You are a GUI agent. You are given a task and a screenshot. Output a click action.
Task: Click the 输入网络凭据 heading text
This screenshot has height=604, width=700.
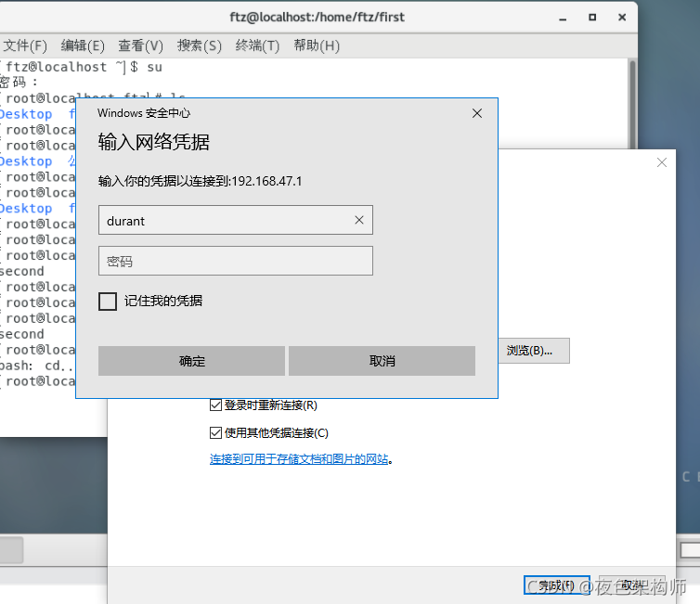(x=153, y=142)
